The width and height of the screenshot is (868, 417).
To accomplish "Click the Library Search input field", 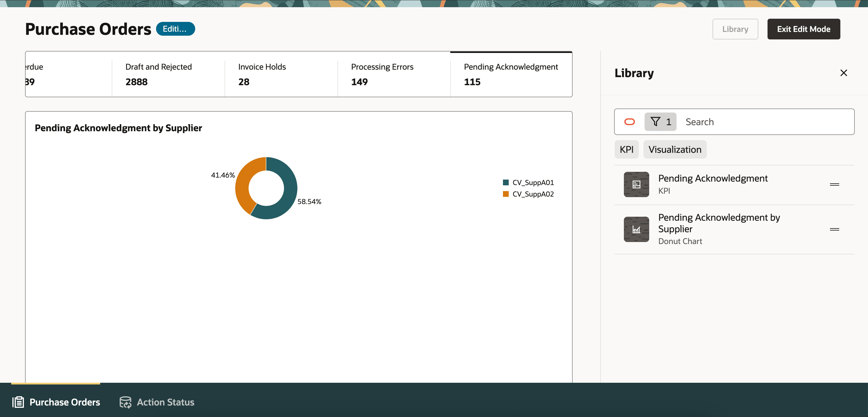I will pos(765,122).
